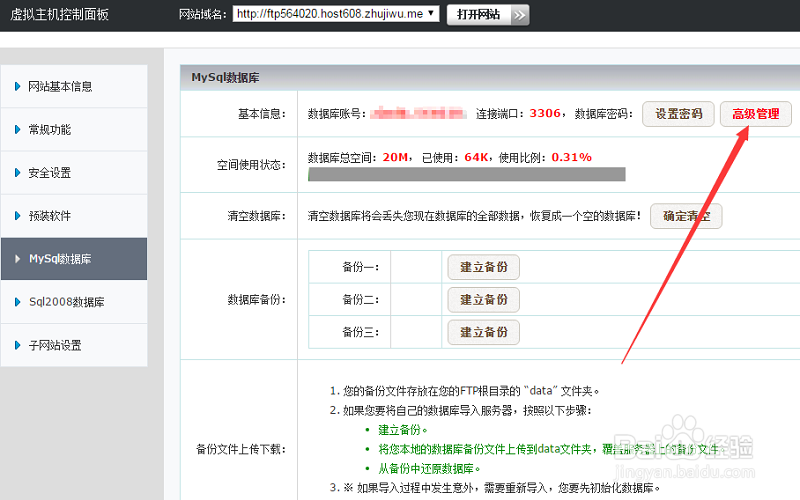Click the green 从备份中还原数据库。 text
This screenshot has height=500, width=800.
(429, 468)
